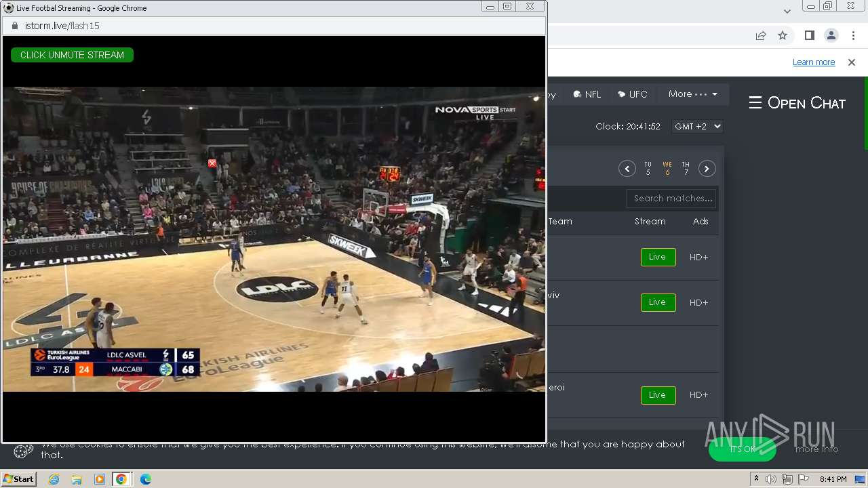The width and height of the screenshot is (868, 488).
Task: Accept cookies with IT'S OK button
Action: pos(743,449)
